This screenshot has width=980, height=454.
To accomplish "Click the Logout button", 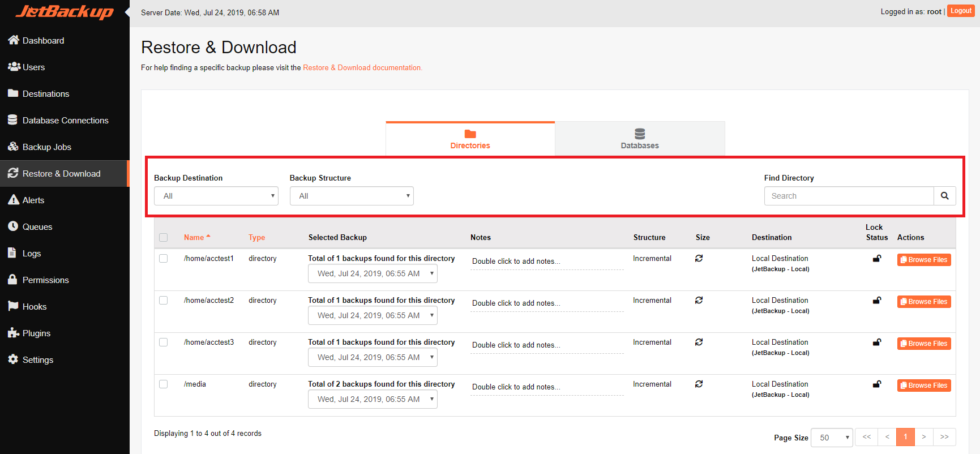I will (961, 11).
